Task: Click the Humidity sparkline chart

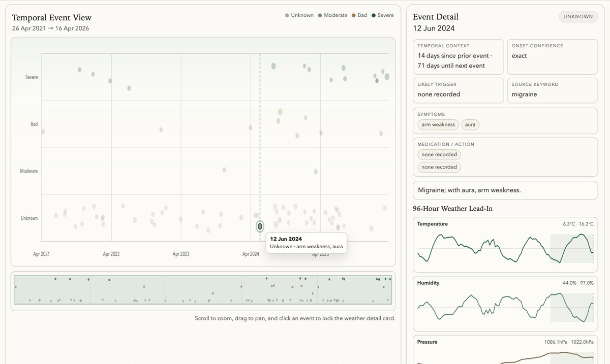Action: coord(505,307)
